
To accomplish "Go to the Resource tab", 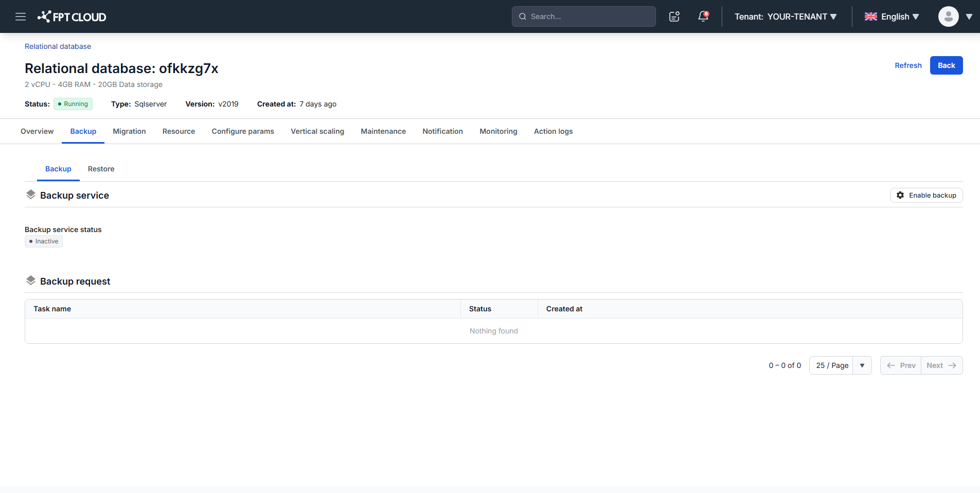I will tap(179, 131).
